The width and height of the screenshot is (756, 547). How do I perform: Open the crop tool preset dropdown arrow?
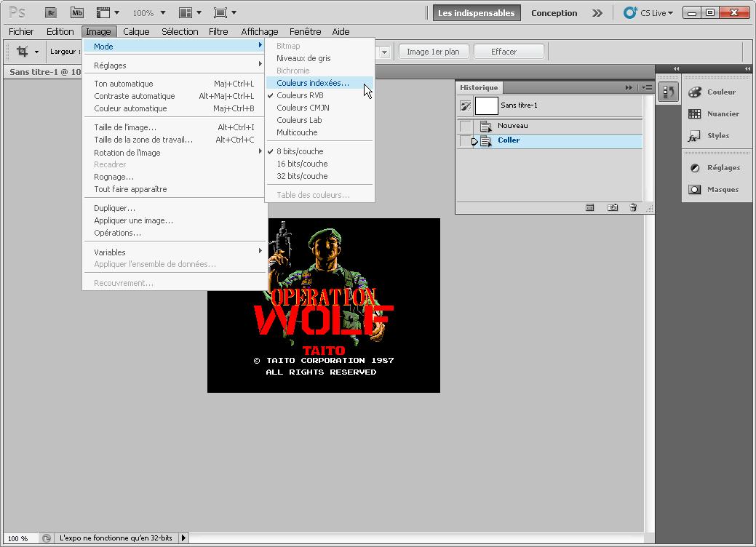point(36,52)
